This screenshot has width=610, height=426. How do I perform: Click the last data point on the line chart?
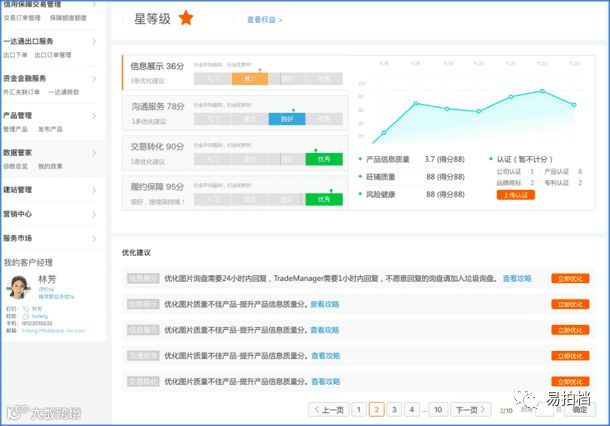point(574,105)
